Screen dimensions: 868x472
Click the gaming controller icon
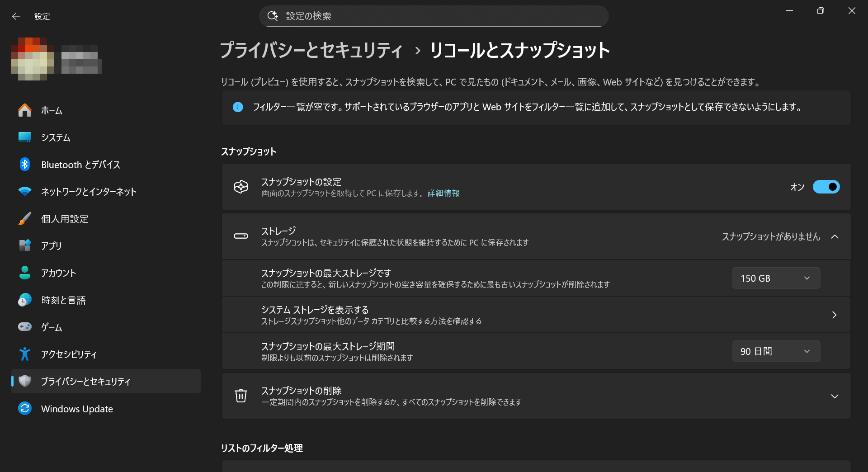coord(24,327)
